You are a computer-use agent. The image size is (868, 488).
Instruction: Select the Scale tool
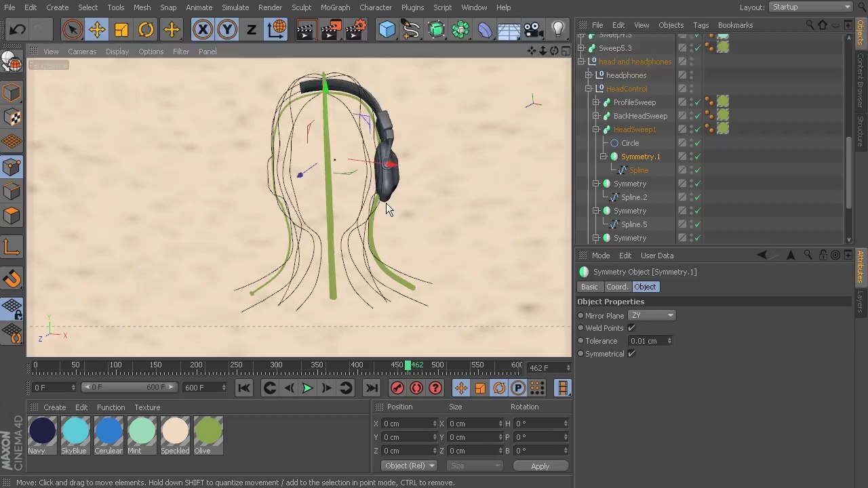tap(121, 30)
